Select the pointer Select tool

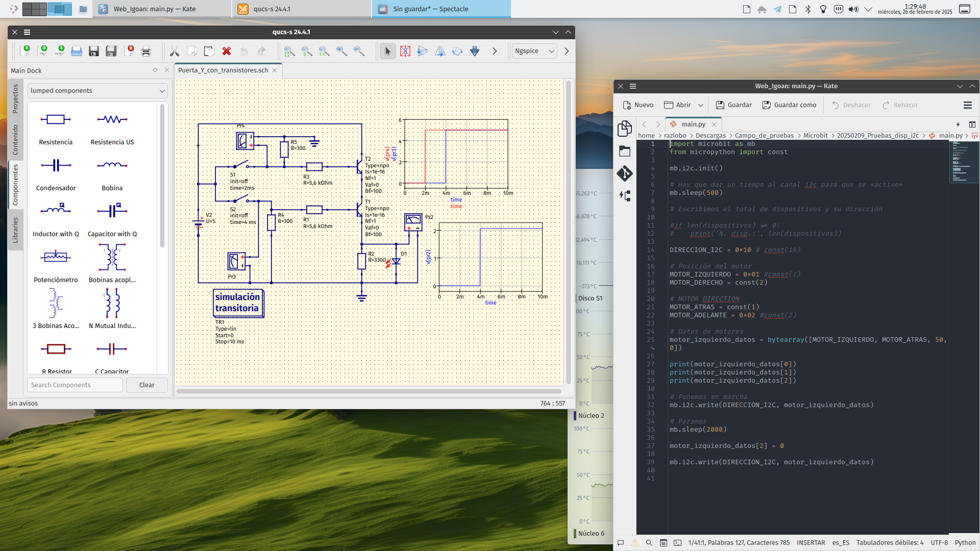pyautogui.click(x=387, y=51)
